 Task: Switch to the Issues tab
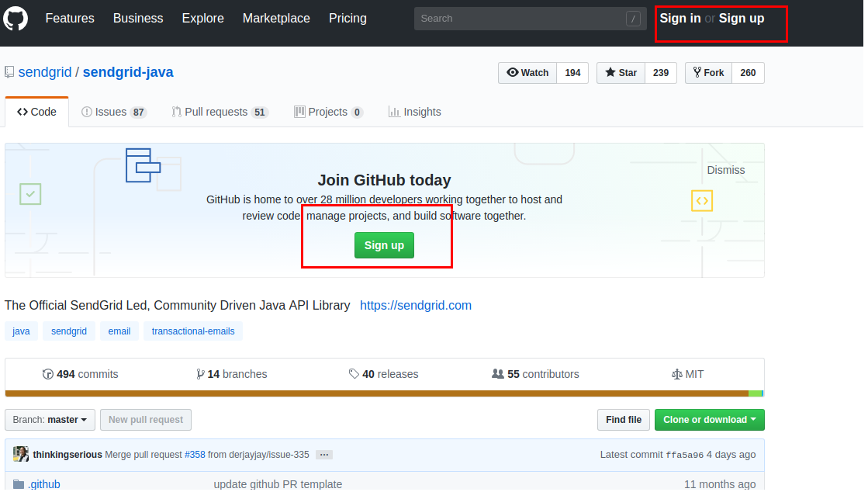point(113,112)
